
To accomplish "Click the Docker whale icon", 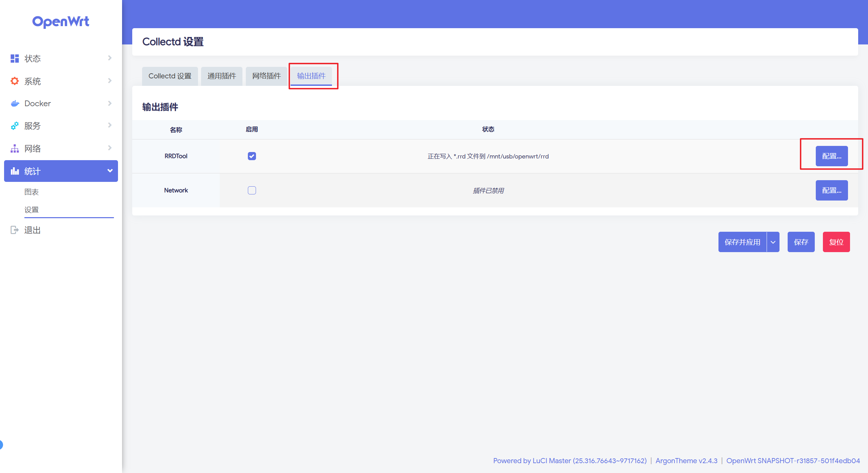I will click(15, 103).
